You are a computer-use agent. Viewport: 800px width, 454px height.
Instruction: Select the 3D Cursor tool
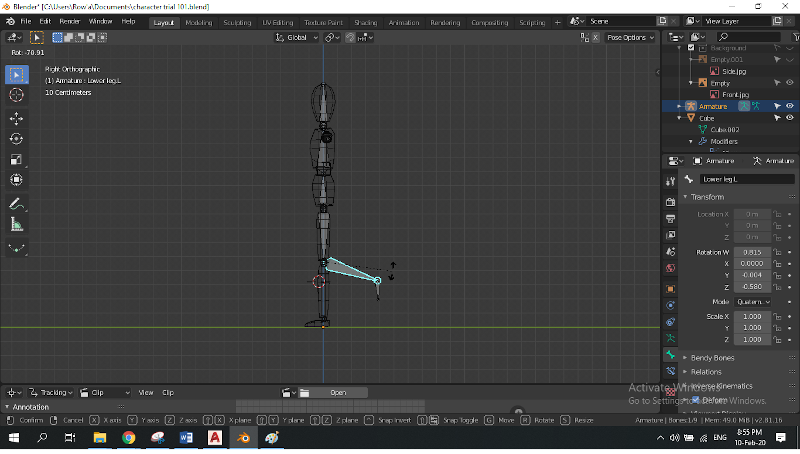click(17, 95)
